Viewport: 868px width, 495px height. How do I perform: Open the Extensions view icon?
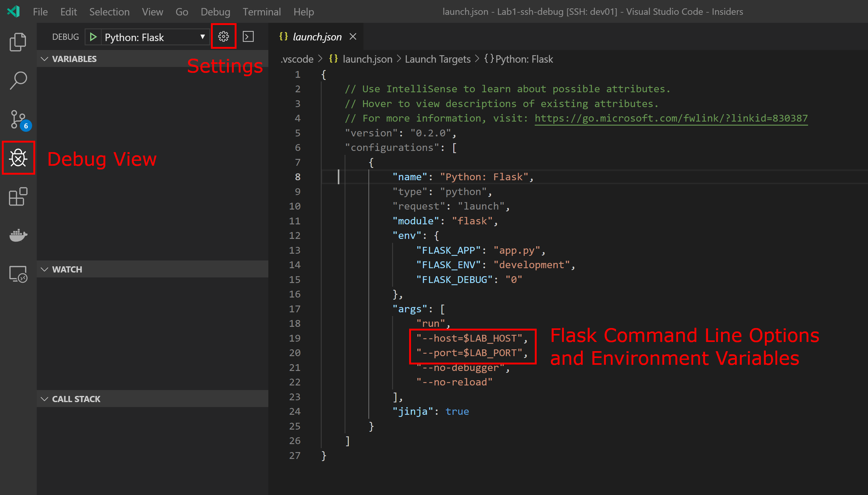pyautogui.click(x=18, y=197)
